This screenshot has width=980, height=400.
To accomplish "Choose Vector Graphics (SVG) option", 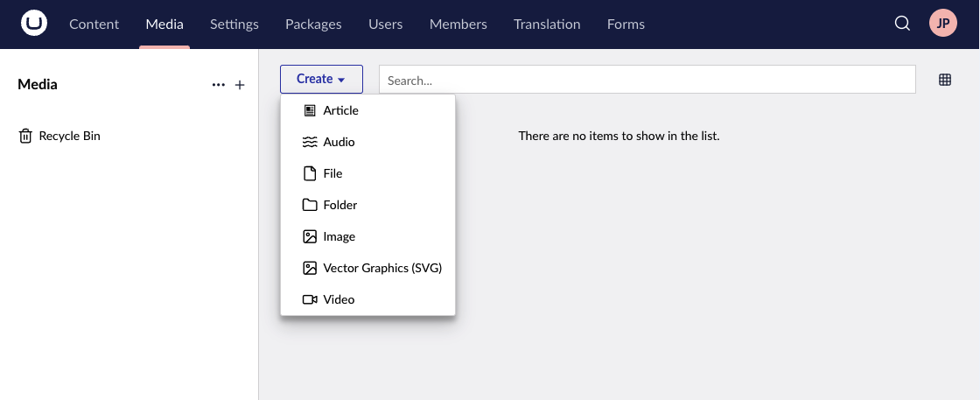I will click(381, 268).
